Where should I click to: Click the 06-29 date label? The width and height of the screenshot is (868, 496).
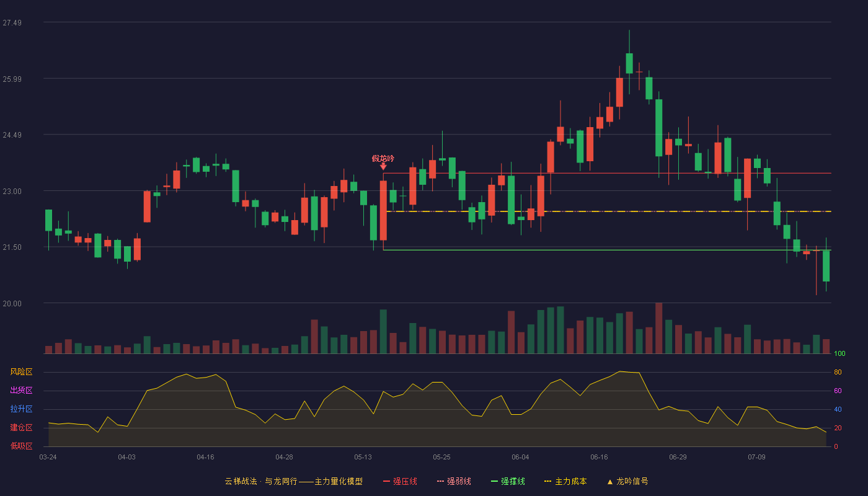(x=678, y=457)
